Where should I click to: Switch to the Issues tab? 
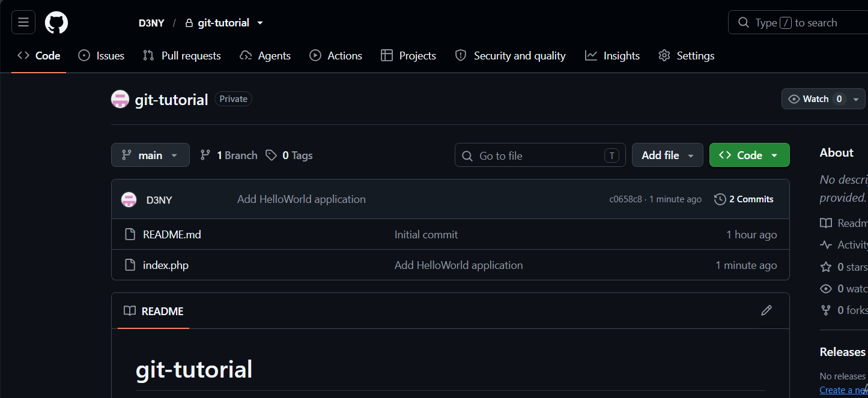point(102,56)
